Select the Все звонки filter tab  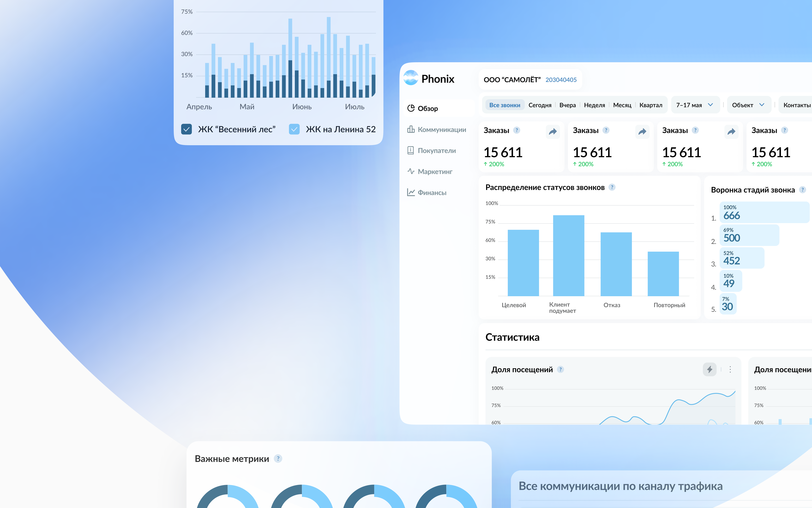(x=505, y=105)
